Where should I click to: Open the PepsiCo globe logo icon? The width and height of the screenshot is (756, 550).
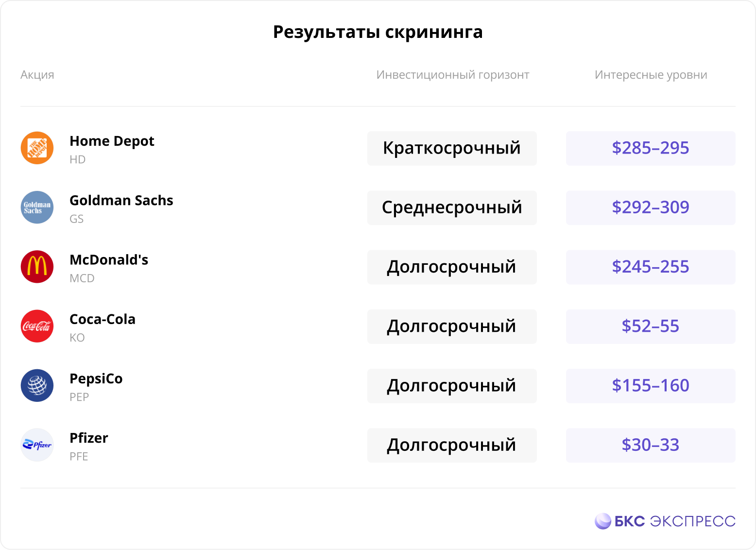37,385
